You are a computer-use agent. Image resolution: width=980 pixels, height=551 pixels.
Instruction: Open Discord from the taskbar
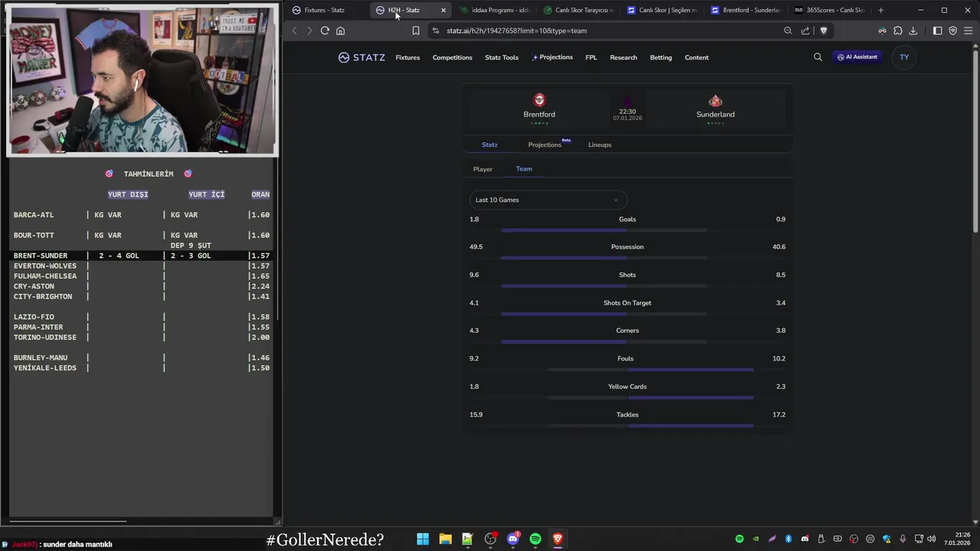coord(513,539)
